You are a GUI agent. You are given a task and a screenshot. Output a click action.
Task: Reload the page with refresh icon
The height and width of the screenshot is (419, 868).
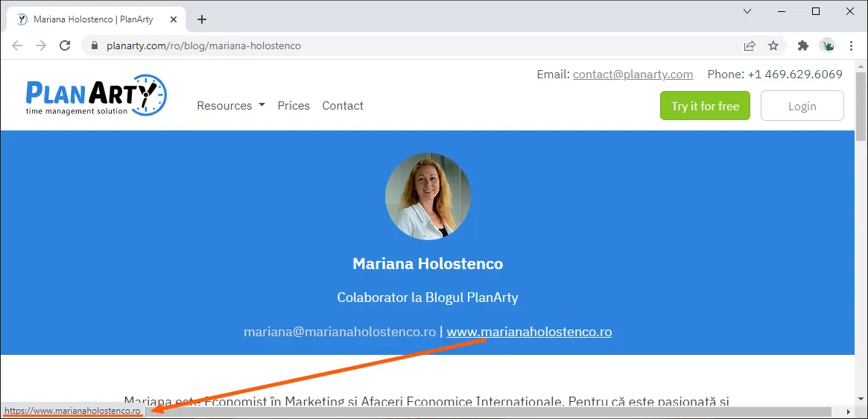tap(65, 45)
